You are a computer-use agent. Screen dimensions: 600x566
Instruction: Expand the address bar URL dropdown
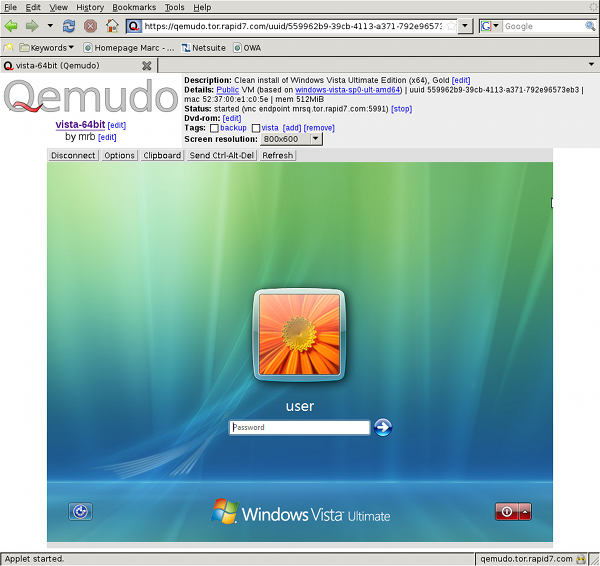pyautogui.click(x=465, y=26)
